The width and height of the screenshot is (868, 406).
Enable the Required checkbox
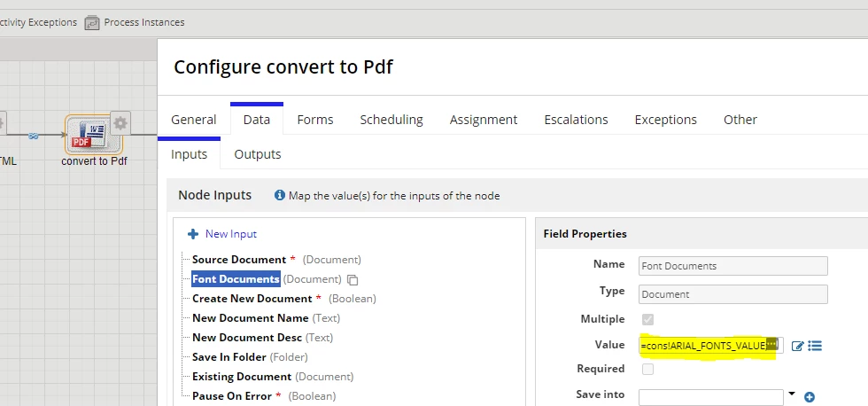click(x=647, y=369)
